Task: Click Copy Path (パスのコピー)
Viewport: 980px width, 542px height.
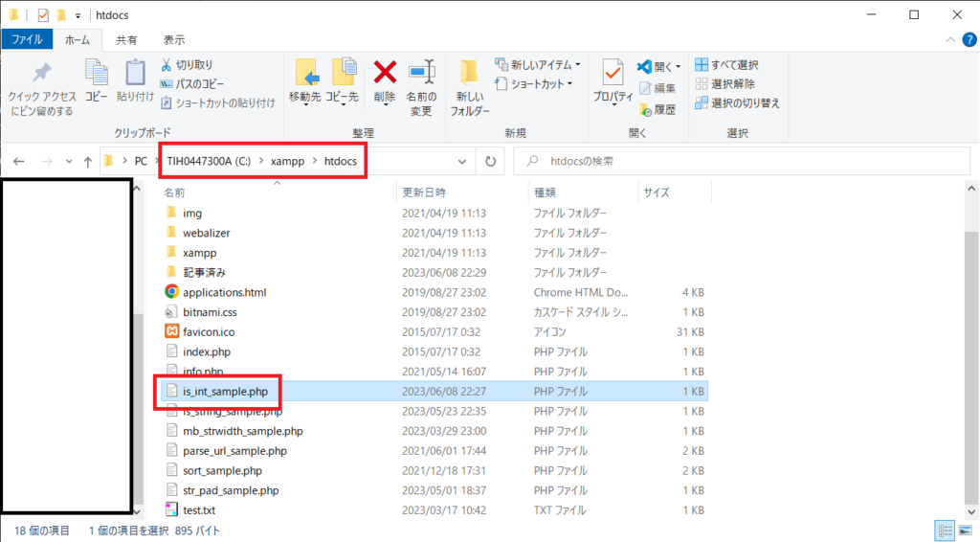Action: coord(192,83)
